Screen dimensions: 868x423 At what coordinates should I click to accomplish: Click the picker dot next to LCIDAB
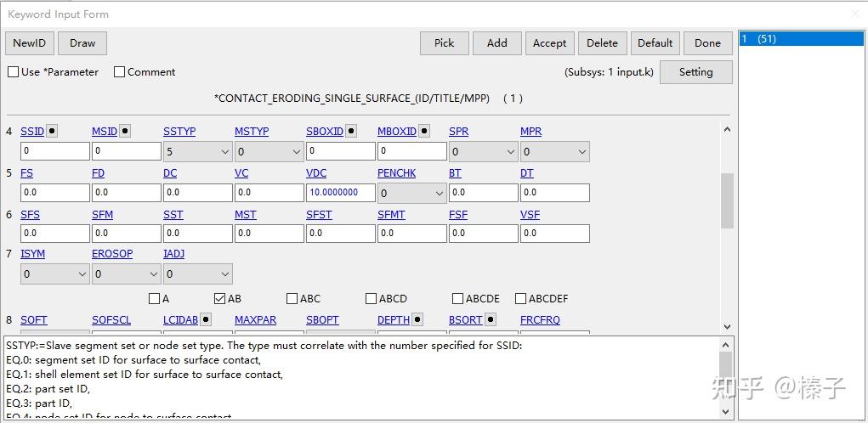[x=206, y=319]
